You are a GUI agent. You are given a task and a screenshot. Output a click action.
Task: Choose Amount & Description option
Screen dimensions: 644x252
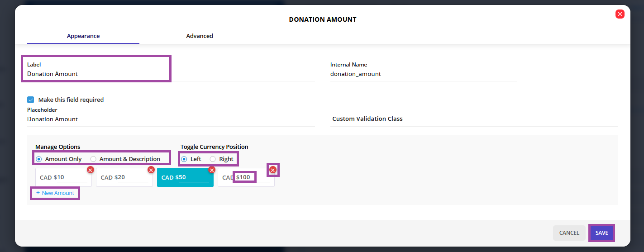[125, 159]
